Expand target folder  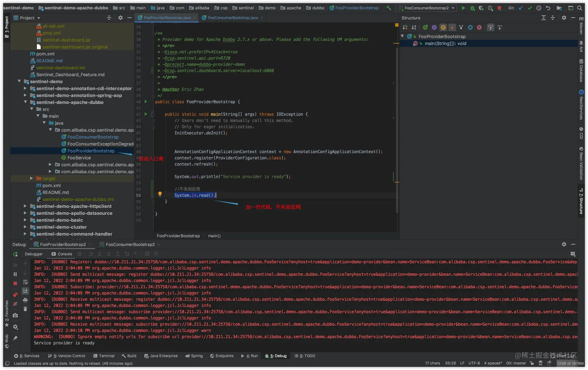31,178
